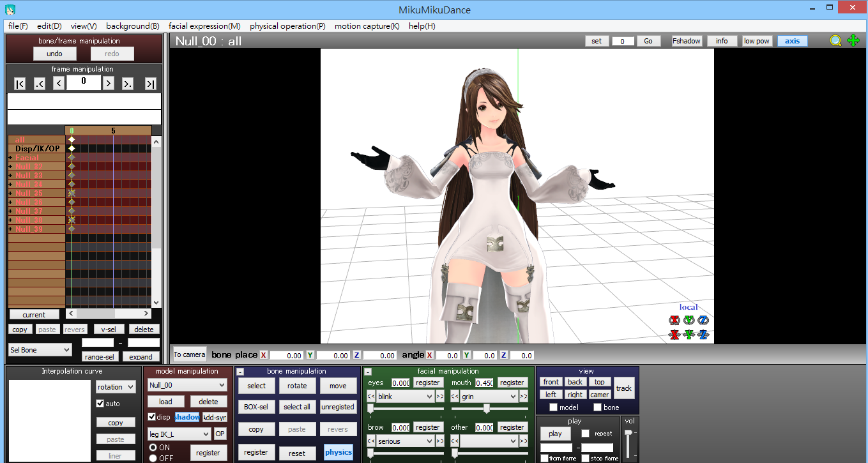Click the yellow magnifier zoom icon
The width and height of the screenshot is (868, 463).
pyautogui.click(x=835, y=41)
